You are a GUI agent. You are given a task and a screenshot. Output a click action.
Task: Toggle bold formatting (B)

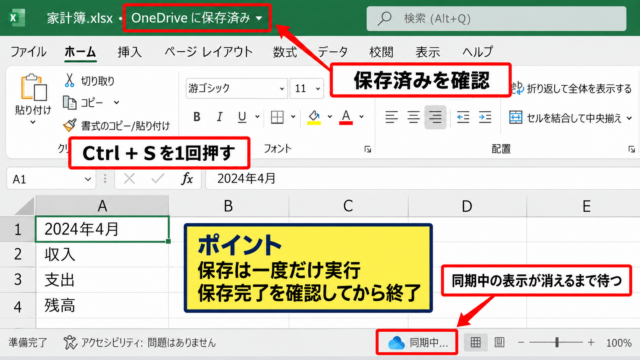pyautogui.click(x=197, y=117)
